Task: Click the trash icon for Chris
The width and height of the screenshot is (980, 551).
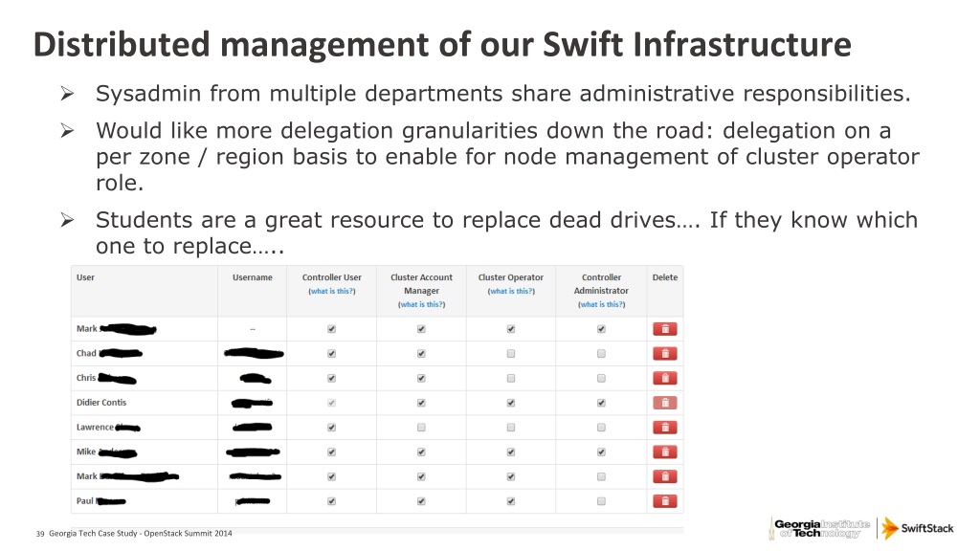Action: (664, 378)
